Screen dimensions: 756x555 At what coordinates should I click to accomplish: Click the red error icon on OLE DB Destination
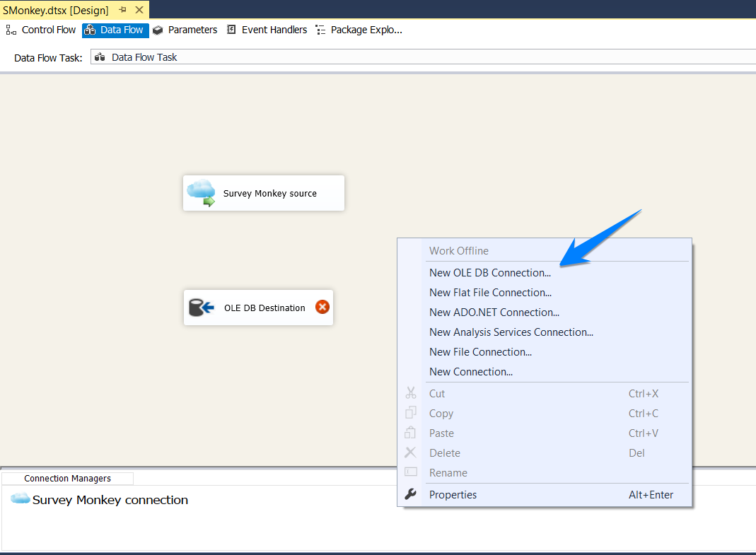(322, 307)
